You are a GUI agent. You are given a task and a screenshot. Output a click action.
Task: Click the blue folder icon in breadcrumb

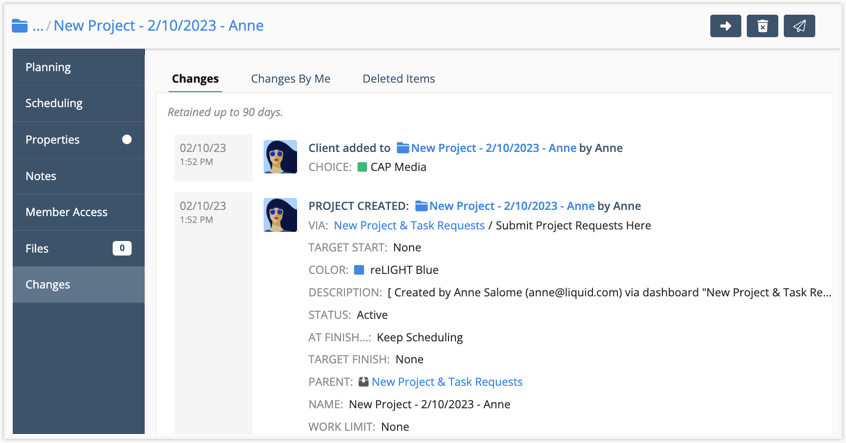pos(20,26)
